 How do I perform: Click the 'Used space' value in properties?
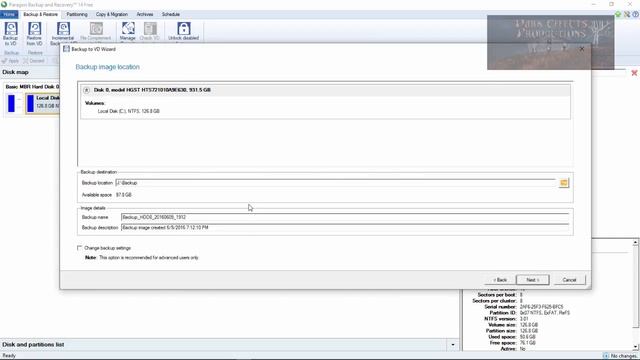point(527,337)
